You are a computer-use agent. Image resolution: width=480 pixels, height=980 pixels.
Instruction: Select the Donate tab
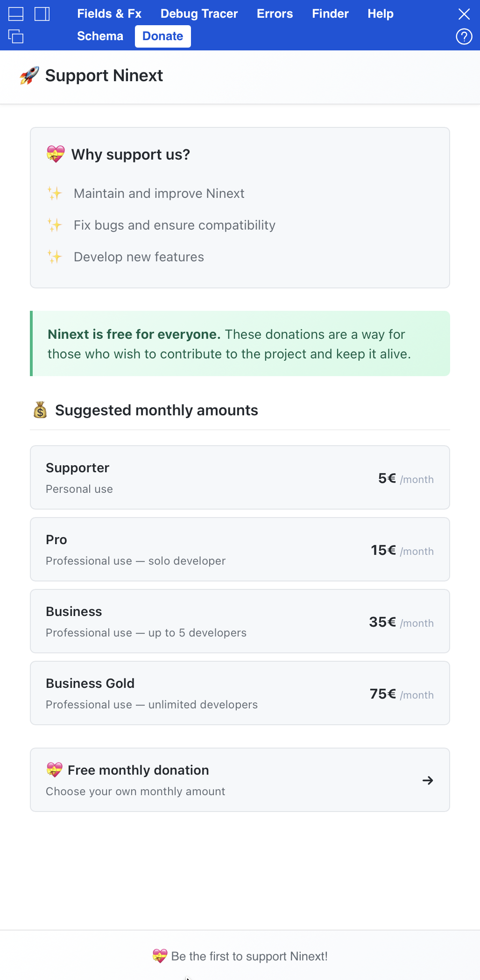tap(162, 36)
